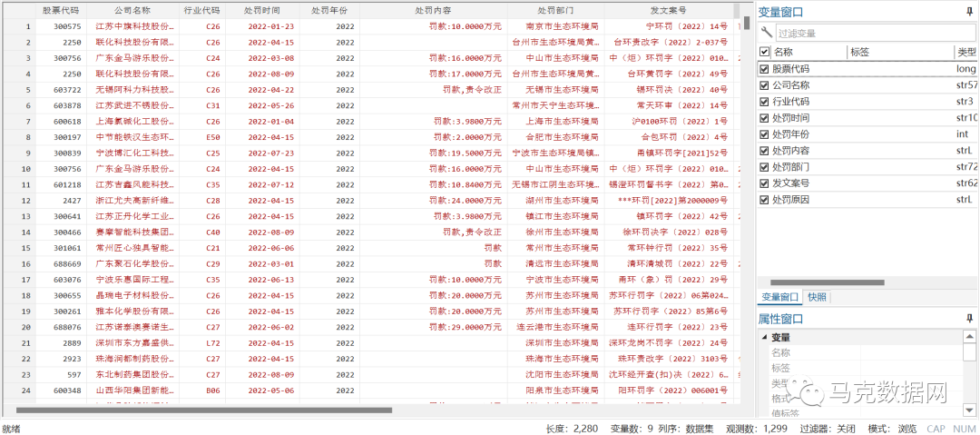Screen dimensions: 980x435
Task: Uncheck the 公司名称 variable checkbox
Action: pos(764,85)
